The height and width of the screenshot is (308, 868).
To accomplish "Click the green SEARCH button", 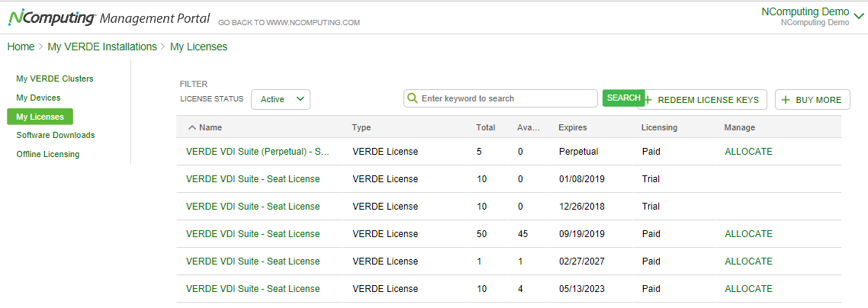I will click(x=623, y=98).
